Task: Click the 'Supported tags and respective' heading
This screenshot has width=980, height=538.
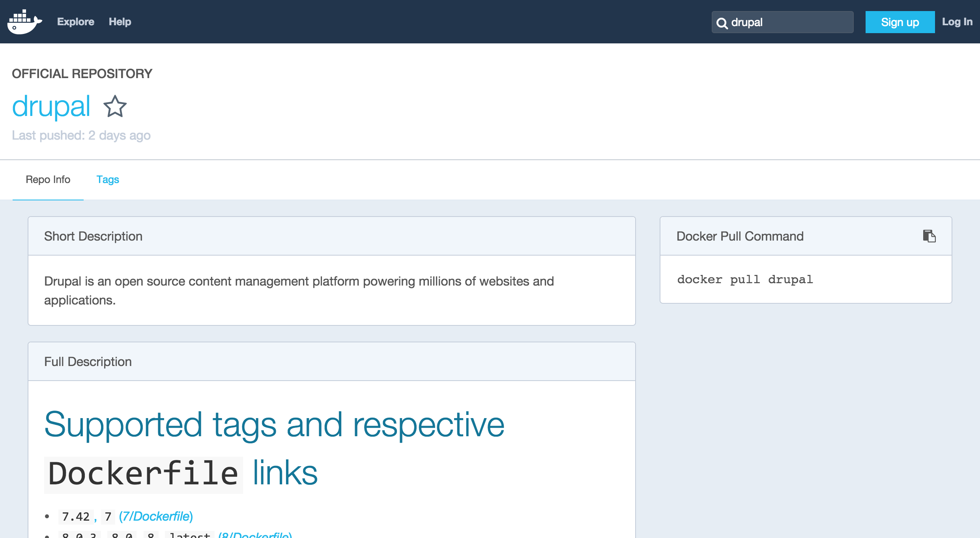Action: click(274, 425)
